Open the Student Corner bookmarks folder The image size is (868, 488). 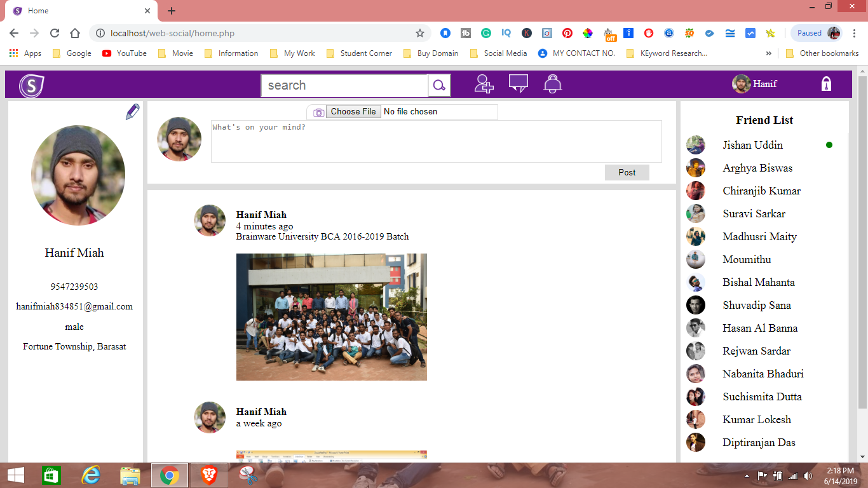(x=360, y=53)
